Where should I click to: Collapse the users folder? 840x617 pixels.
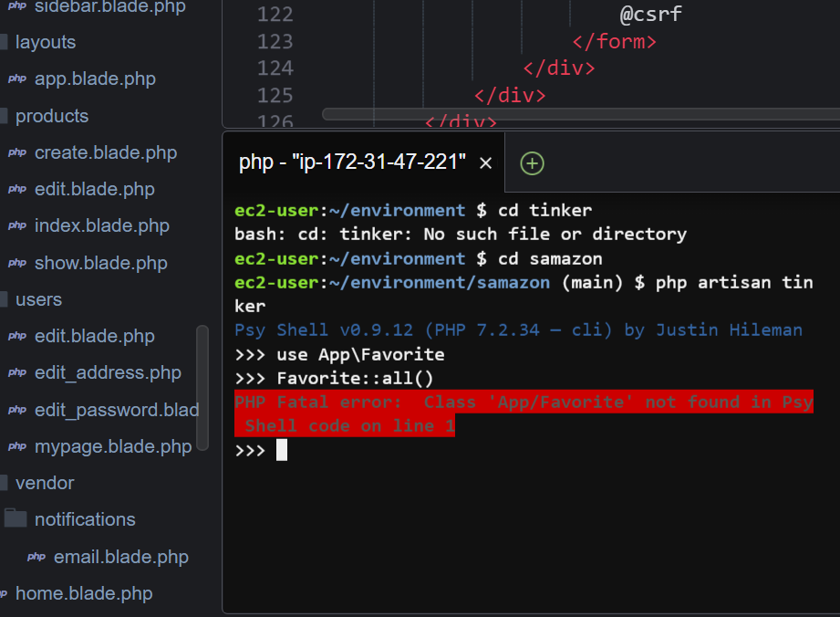click(x=38, y=299)
